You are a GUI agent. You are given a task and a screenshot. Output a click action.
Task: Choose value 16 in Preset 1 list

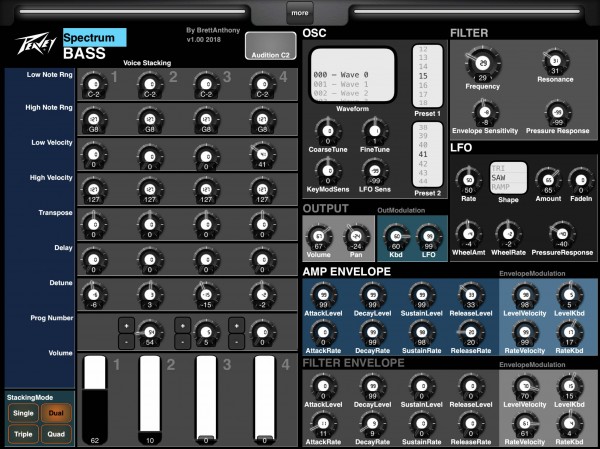(423, 85)
